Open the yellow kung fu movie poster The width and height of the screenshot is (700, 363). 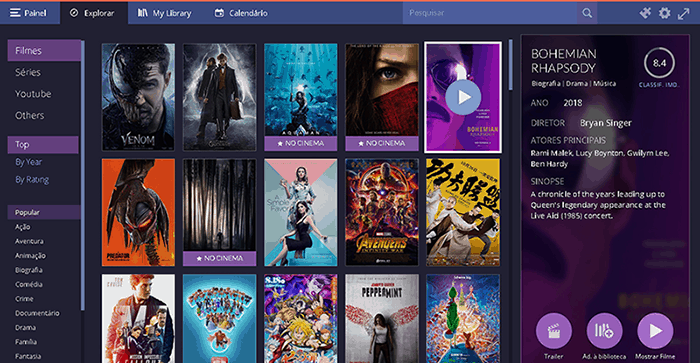(463, 213)
